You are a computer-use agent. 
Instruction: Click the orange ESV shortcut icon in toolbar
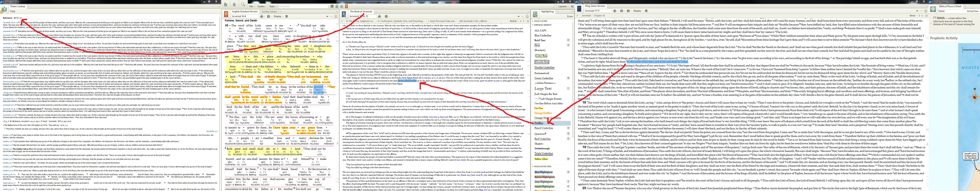pos(347,6)
